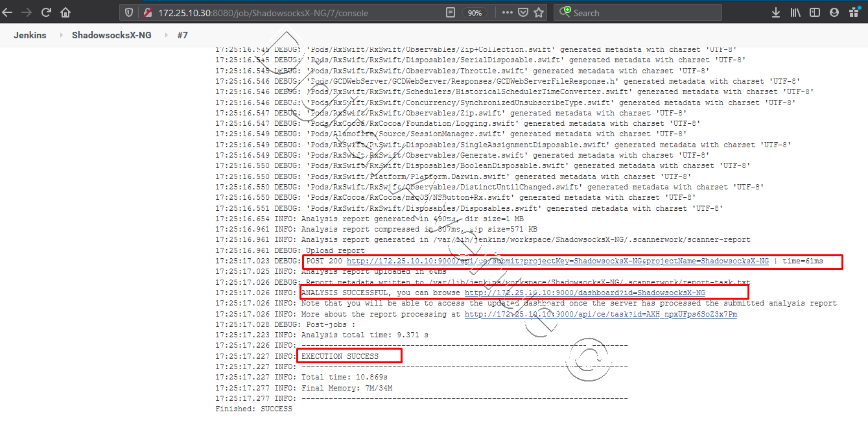Open the Downloads panel icon
Screen dimensions: 868x421
(x=776, y=12)
